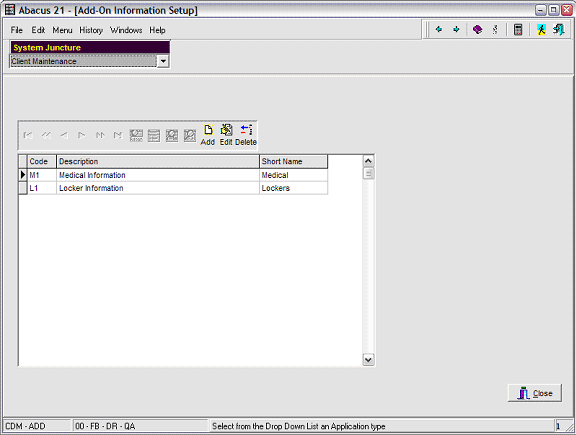Viewport: 576px width, 435px height.
Task: Click the M1 code cell
Action: [42, 175]
